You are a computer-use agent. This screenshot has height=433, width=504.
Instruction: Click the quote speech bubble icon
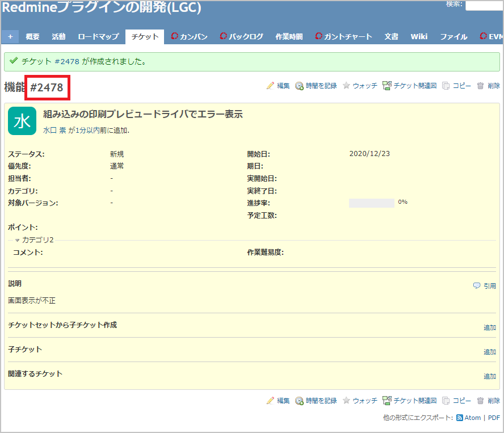click(477, 286)
